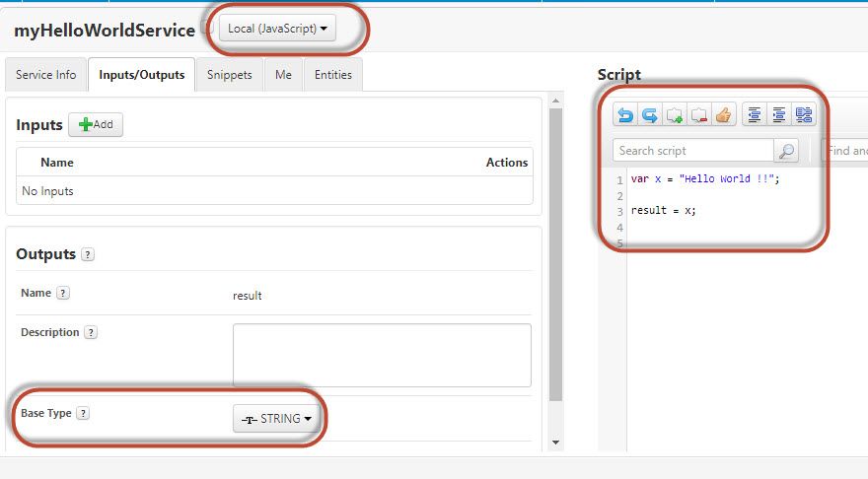The width and height of the screenshot is (868, 479).
Task: Click script line 1 with "Hello World !!"
Action: click(705, 179)
